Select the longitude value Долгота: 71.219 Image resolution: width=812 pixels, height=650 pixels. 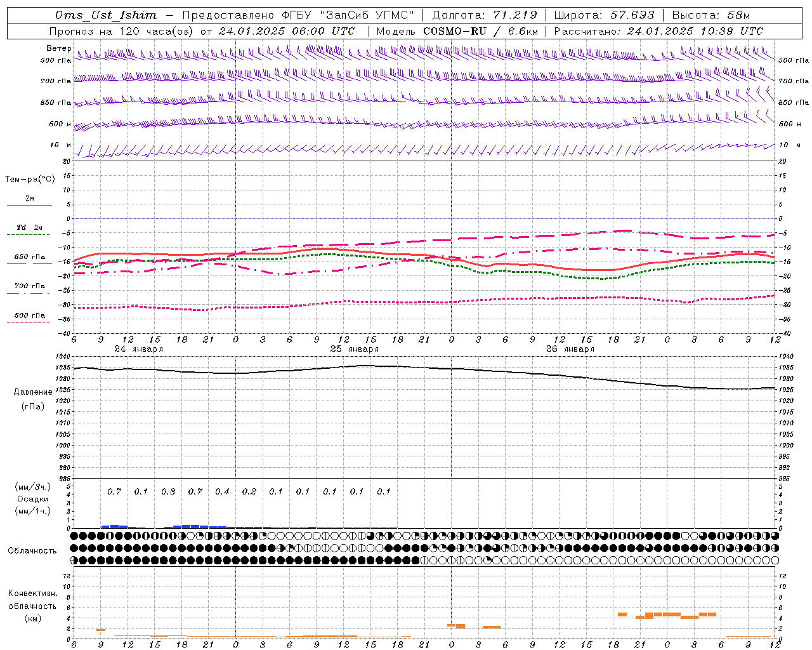(485, 15)
